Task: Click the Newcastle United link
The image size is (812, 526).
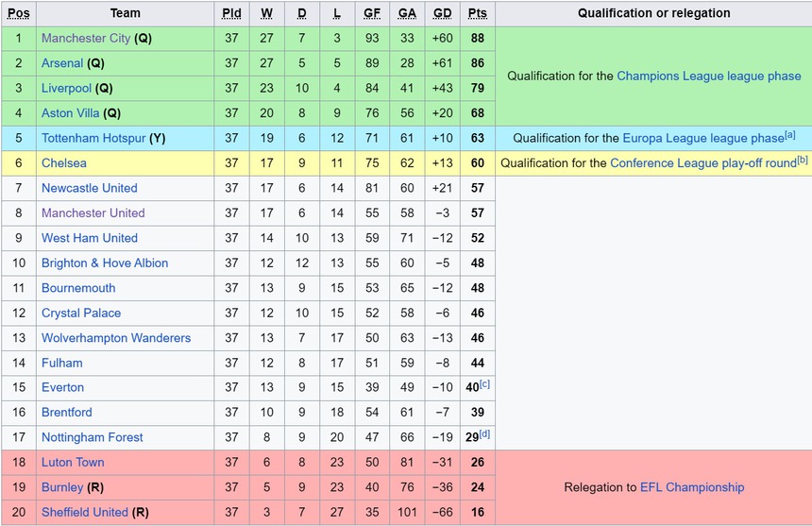Action: [x=89, y=188]
